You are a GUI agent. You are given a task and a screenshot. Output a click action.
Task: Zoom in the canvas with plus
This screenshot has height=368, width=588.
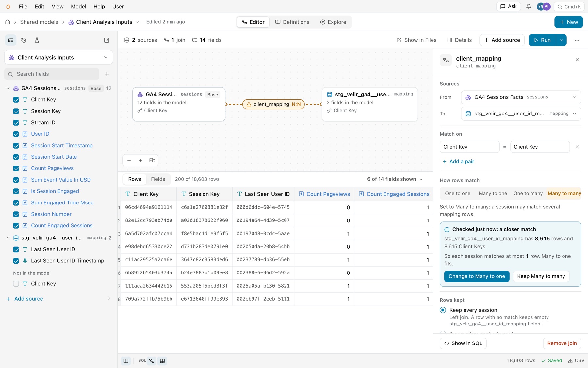coord(140,160)
